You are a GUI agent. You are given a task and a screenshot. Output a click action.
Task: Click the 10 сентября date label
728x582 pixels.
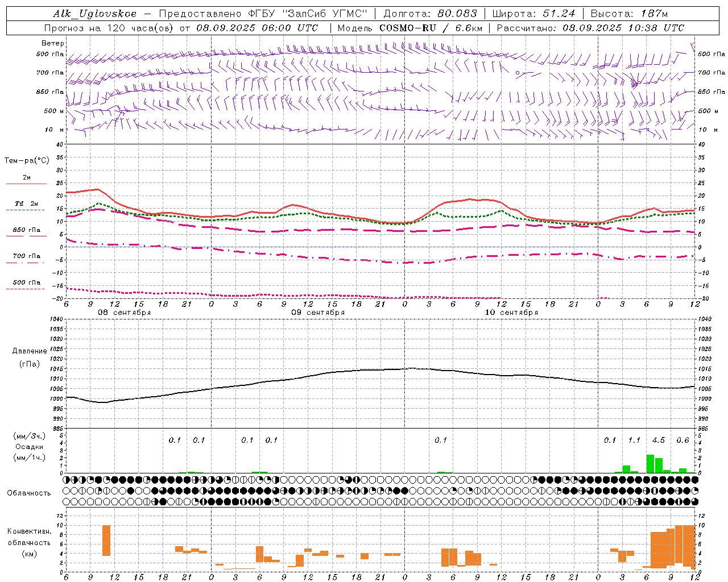(511, 313)
